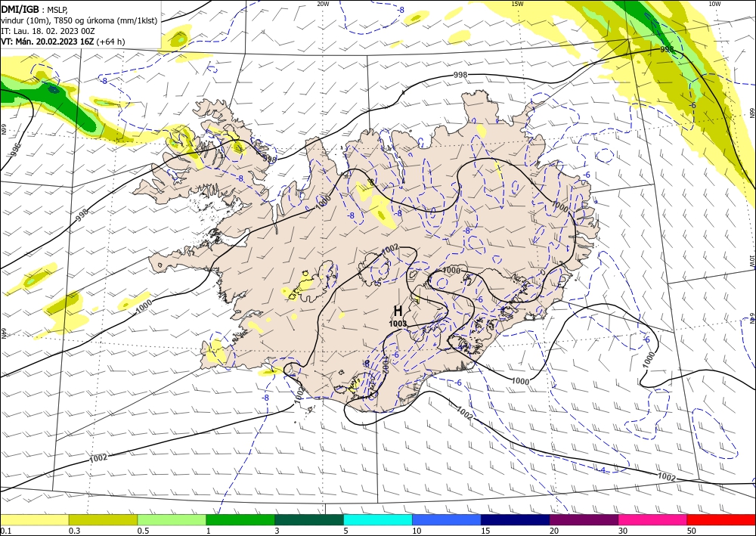Click the '(+64 h)' forecast offset text
Image resolution: width=756 pixels, height=536 pixels.
pyautogui.click(x=110, y=42)
